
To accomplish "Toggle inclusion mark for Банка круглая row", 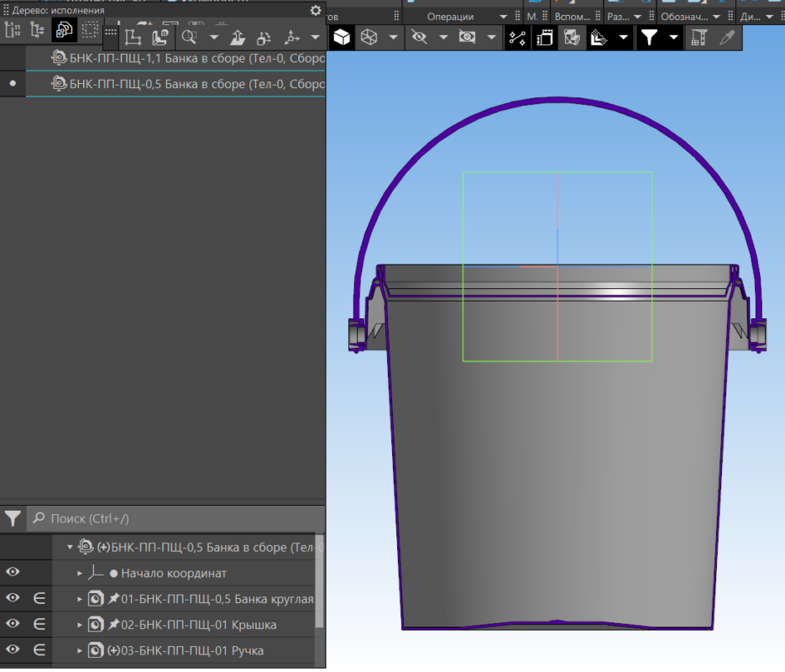I will pyautogui.click(x=39, y=598).
